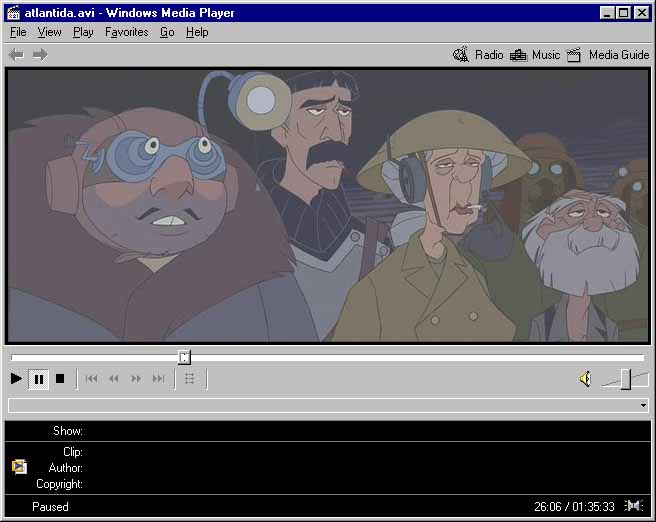Click the Pause button
Screen dimensions: 656x522
click(x=38, y=379)
